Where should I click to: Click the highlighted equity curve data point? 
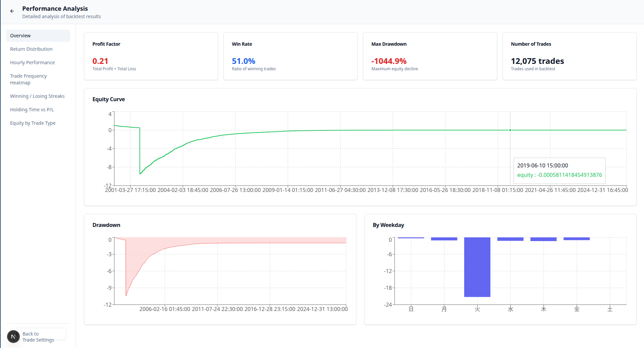tap(510, 130)
